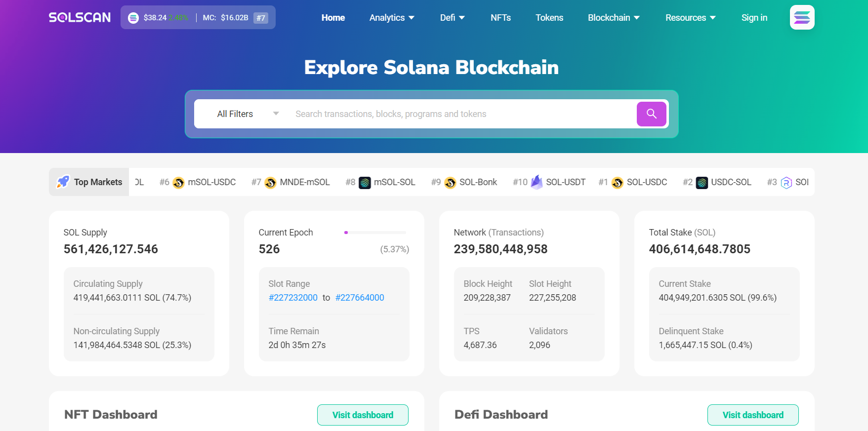Click the mSOL-SOL market icon
This screenshot has width=868, height=431.
(365, 183)
